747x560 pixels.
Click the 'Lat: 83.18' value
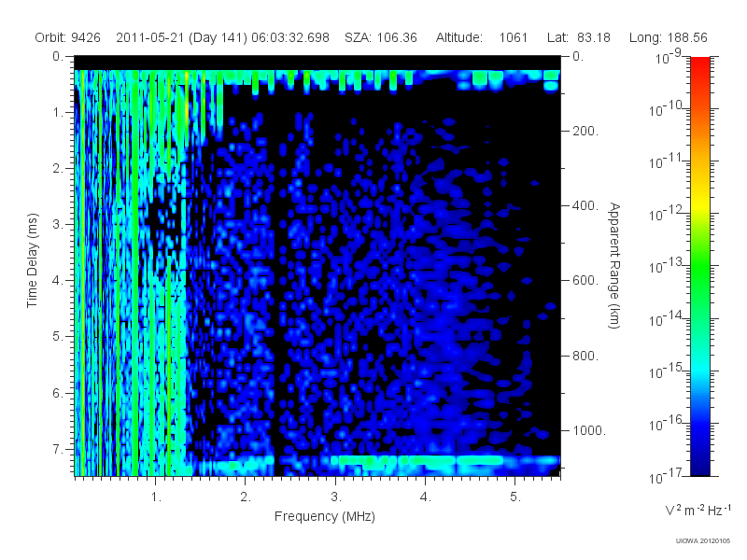pyautogui.click(x=578, y=37)
